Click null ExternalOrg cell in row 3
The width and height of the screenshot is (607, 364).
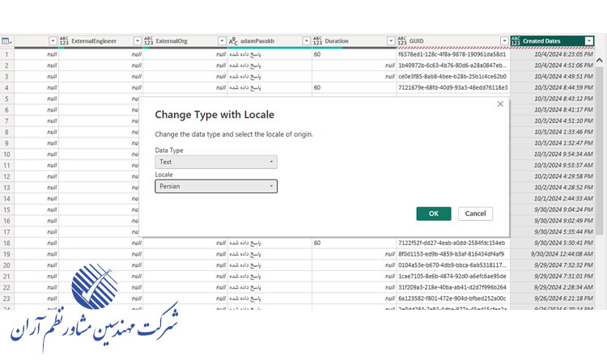(x=185, y=77)
